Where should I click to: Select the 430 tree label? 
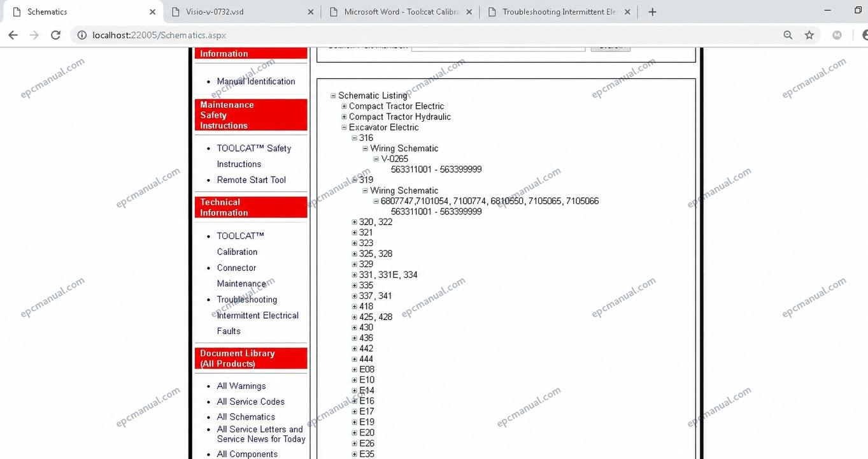click(x=366, y=328)
